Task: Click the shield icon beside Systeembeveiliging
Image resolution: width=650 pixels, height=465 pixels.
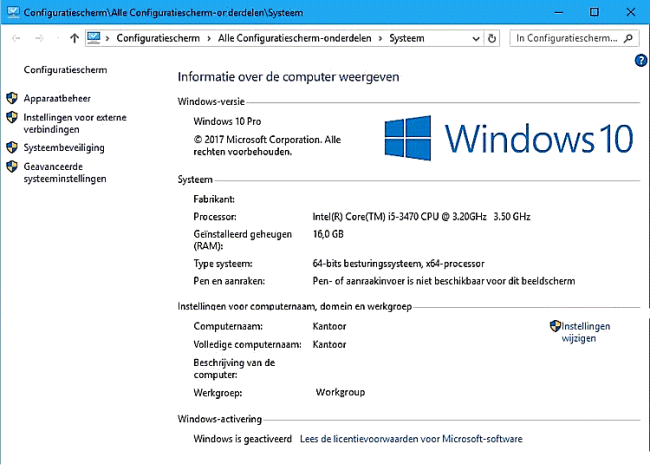Action: click(12, 148)
